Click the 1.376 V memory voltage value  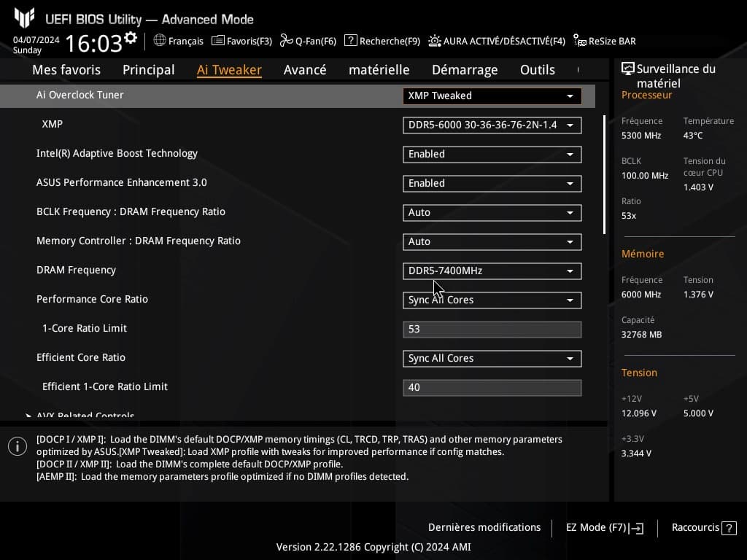pyautogui.click(x=698, y=295)
